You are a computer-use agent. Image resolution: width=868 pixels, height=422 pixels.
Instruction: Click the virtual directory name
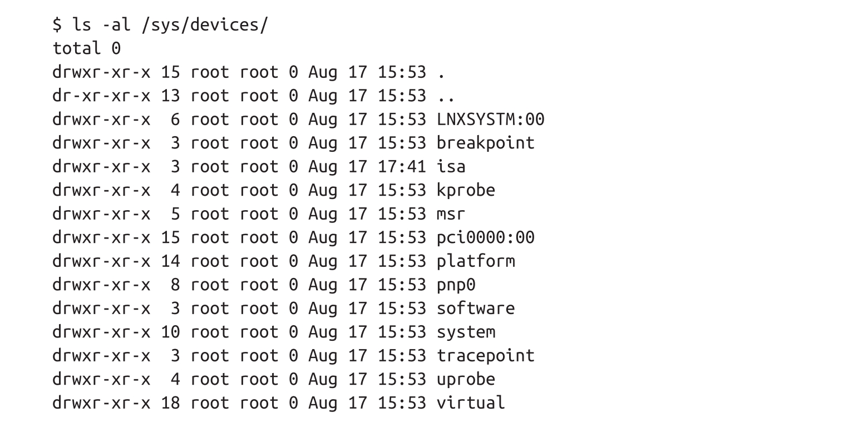coord(471,403)
